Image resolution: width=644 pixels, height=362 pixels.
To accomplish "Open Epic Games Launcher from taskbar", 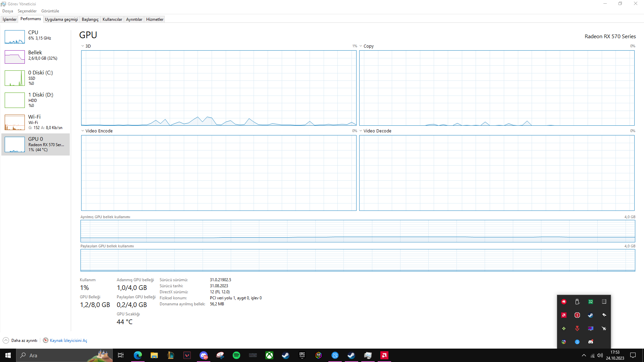I will pos(302,355).
